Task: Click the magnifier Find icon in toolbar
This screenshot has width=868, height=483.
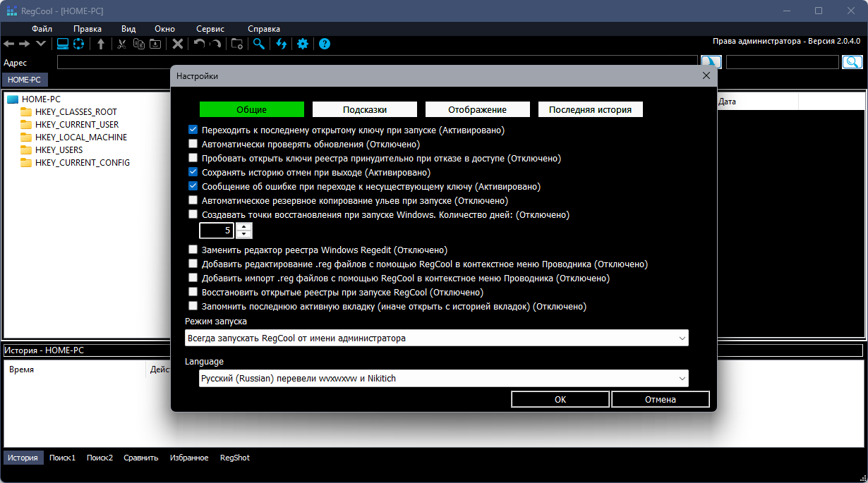Action: [259, 44]
